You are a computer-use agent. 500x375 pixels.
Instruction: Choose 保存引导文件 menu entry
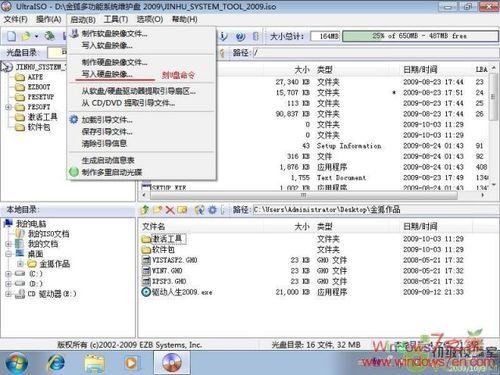pos(142,132)
